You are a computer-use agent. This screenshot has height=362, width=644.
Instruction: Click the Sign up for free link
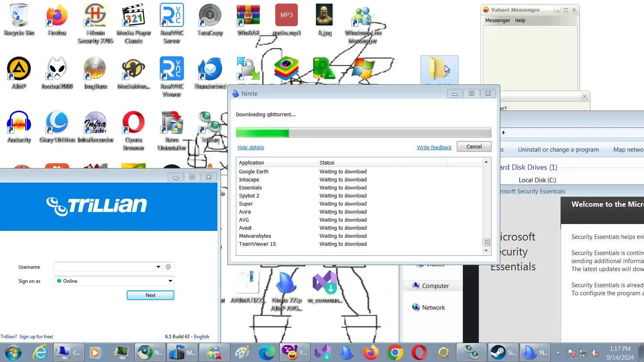tap(36, 337)
